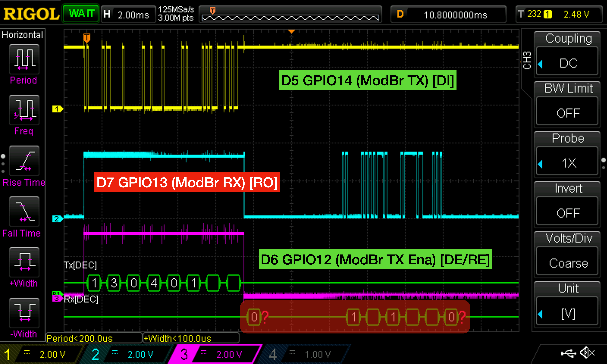This screenshot has height=364, width=607.
Task: Select disabled channel 4 tab at 1.00 V
Action: tap(304, 354)
